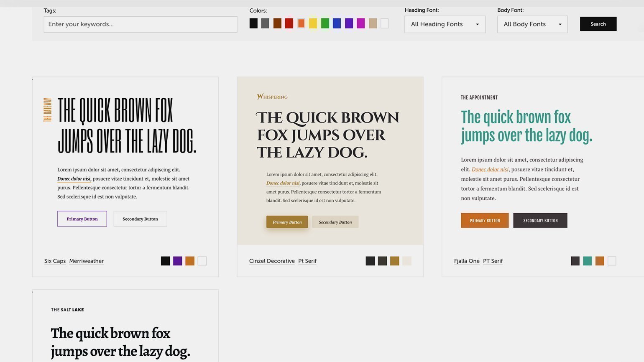Click the Salt Lake quick brown fox heading
The height and width of the screenshot is (362, 644).
pos(120,342)
